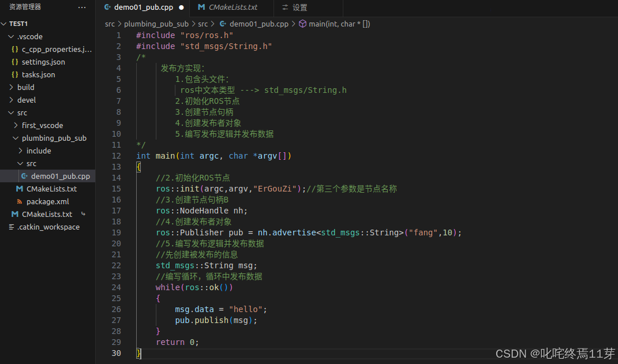Click the JSON braces icon beside c_cpp_properties

pyautogui.click(x=15, y=49)
